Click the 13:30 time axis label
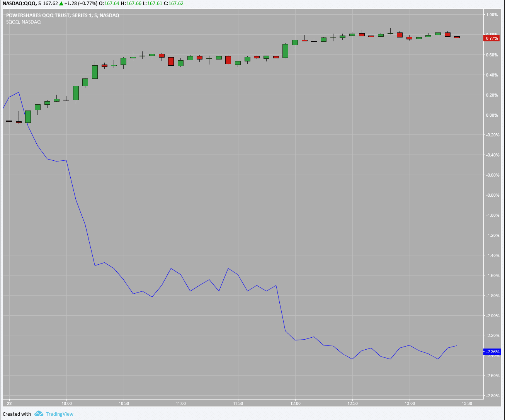The image size is (505, 420). 467,403
